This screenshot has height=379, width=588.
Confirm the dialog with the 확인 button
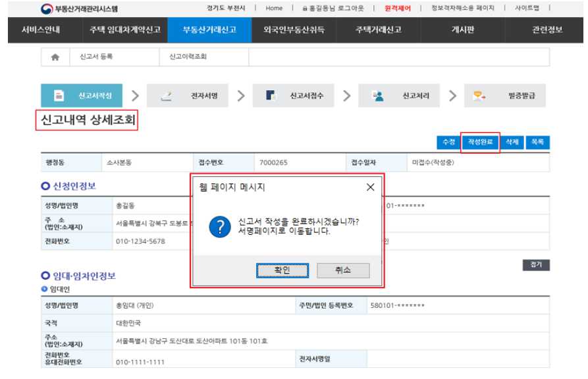(x=281, y=270)
